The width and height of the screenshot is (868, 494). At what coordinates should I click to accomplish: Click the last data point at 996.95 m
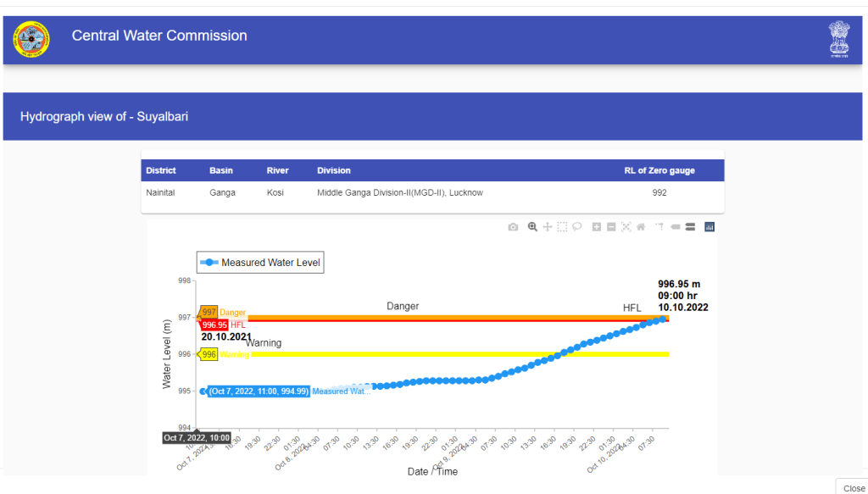[x=663, y=319]
